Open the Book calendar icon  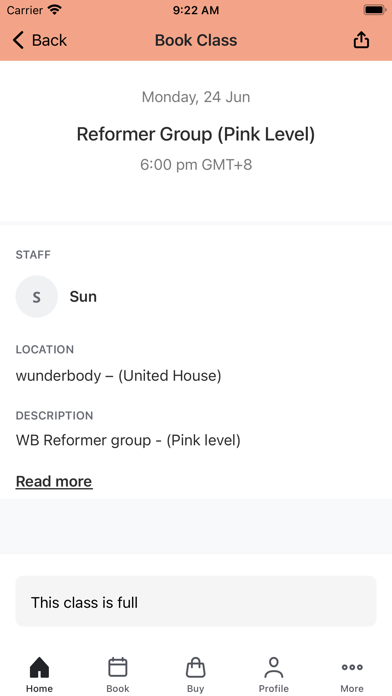(118, 667)
